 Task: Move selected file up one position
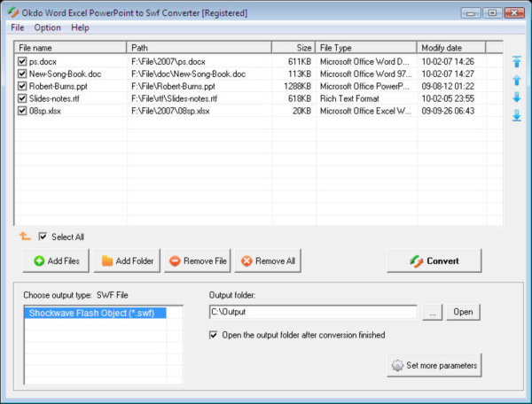click(516, 80)
